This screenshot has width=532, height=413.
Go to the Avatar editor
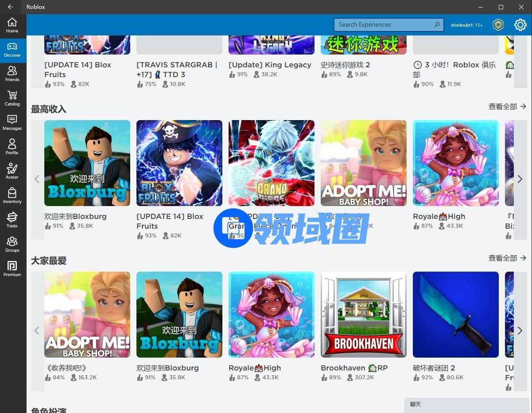12,171
